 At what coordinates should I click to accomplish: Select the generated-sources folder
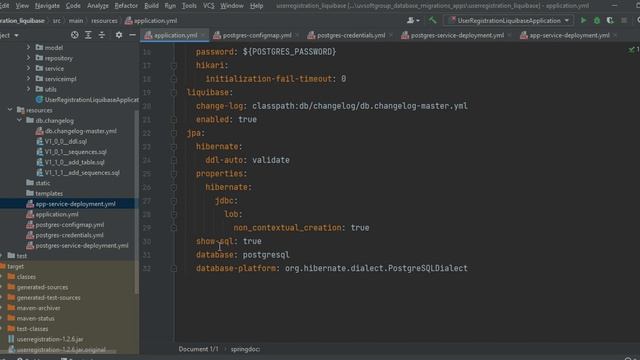[x=38, y=287]
